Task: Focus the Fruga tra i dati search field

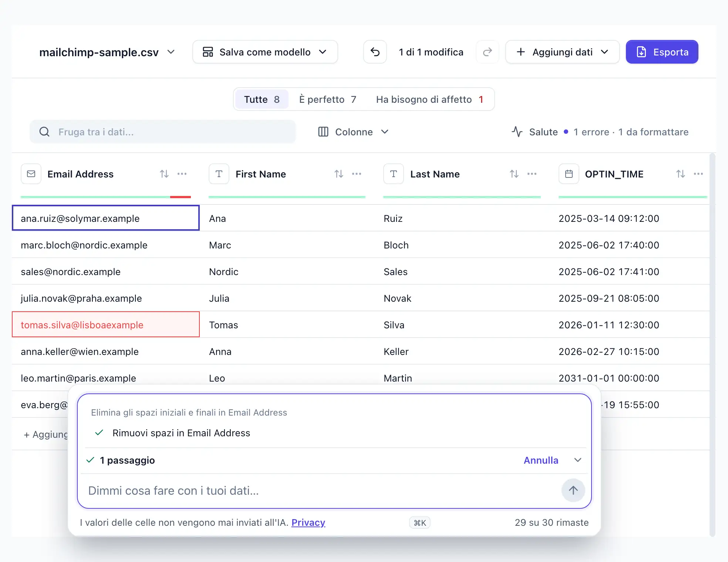Action: point(162,132)
